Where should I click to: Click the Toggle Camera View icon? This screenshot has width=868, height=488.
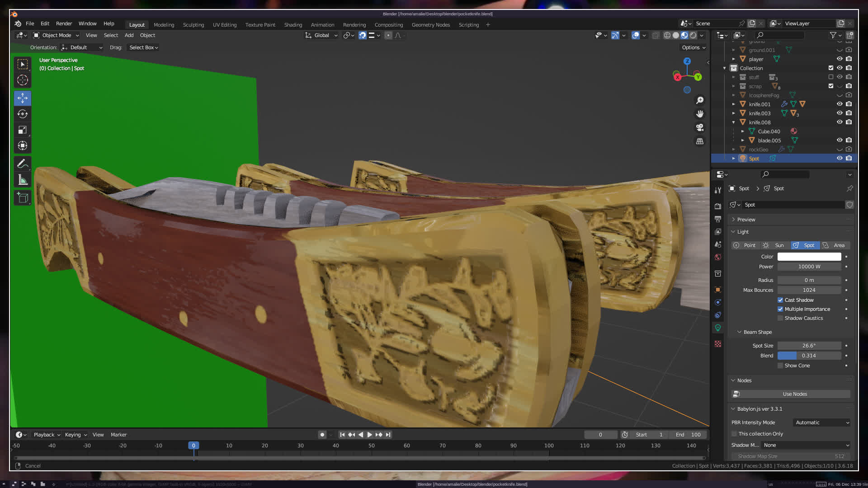[700, 127]
